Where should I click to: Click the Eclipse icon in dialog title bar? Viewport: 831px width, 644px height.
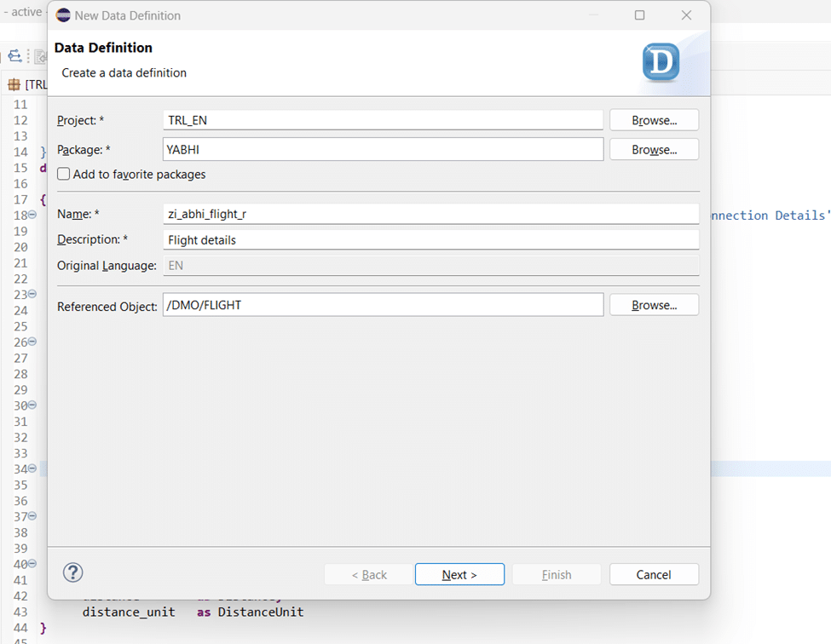pos(63,15)
